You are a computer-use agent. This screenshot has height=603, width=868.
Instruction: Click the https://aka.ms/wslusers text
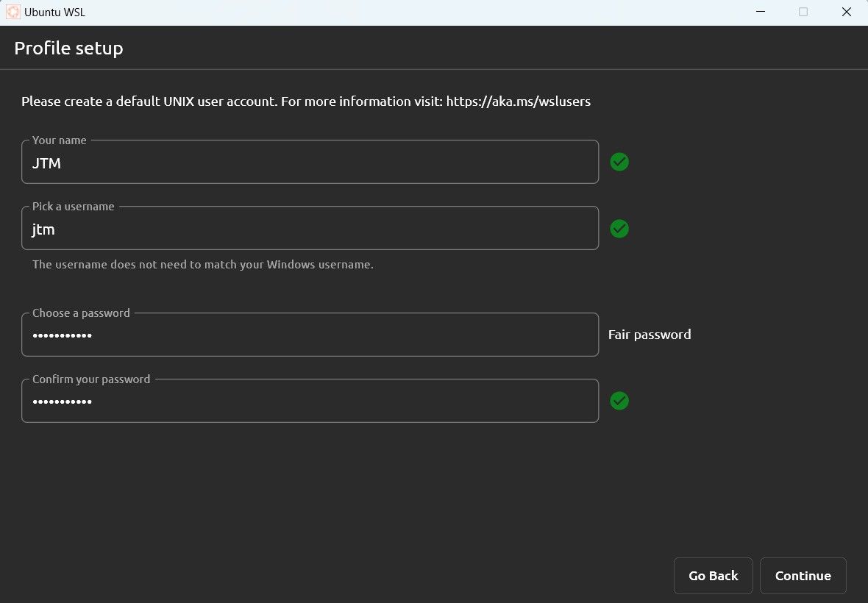518,101
